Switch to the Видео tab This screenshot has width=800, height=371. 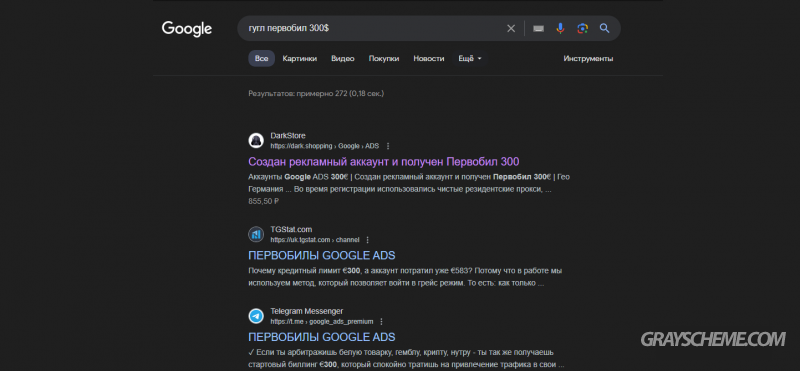tap(342, 59)
